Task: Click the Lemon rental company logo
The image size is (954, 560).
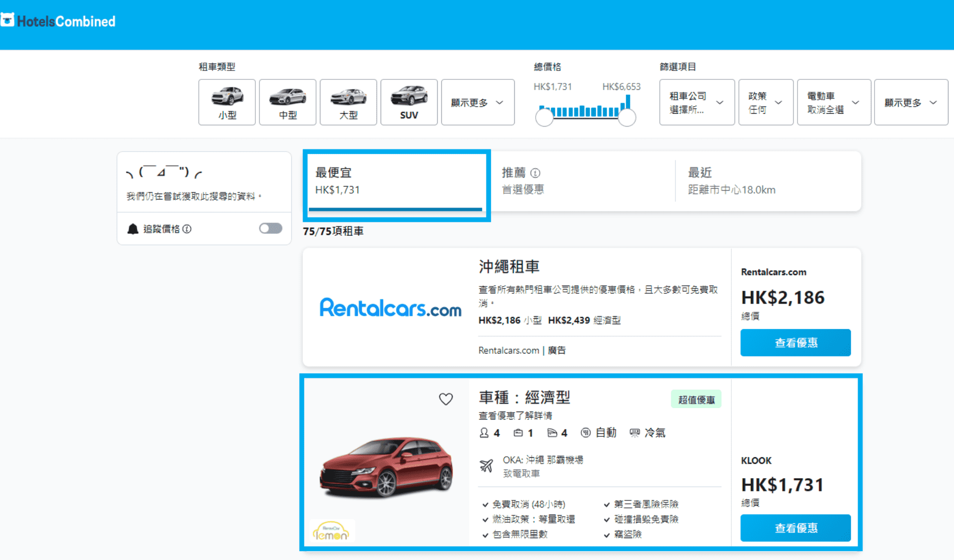Action: click(x=331, y=531)
